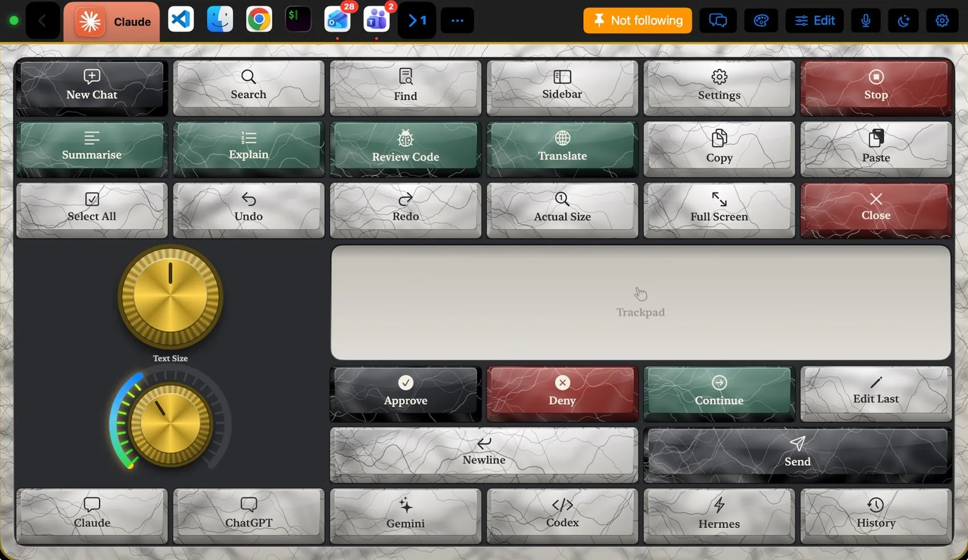Toggle the dark mode moon icon
Viewport: 968px width, 560px height.
tap(904, 20)
